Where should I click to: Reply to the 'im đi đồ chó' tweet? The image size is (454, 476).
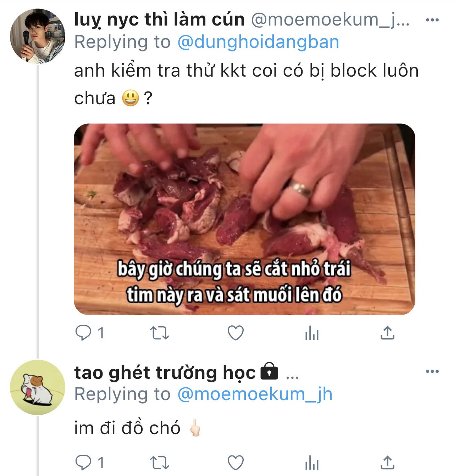pos(84,463)
